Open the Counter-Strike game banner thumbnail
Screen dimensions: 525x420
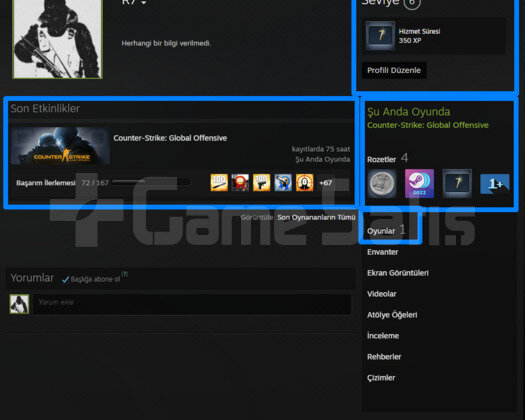[60, 146]
